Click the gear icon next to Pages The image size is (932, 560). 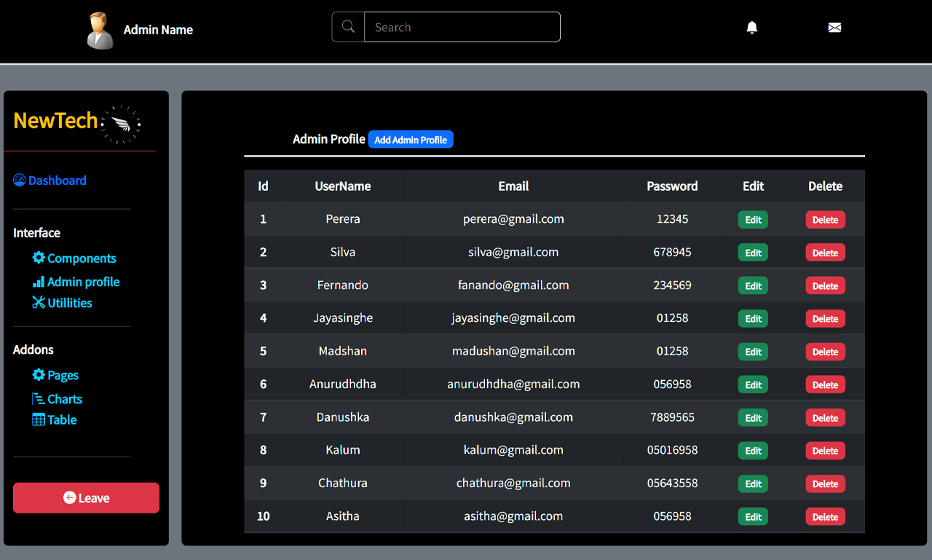coord(39,374)
